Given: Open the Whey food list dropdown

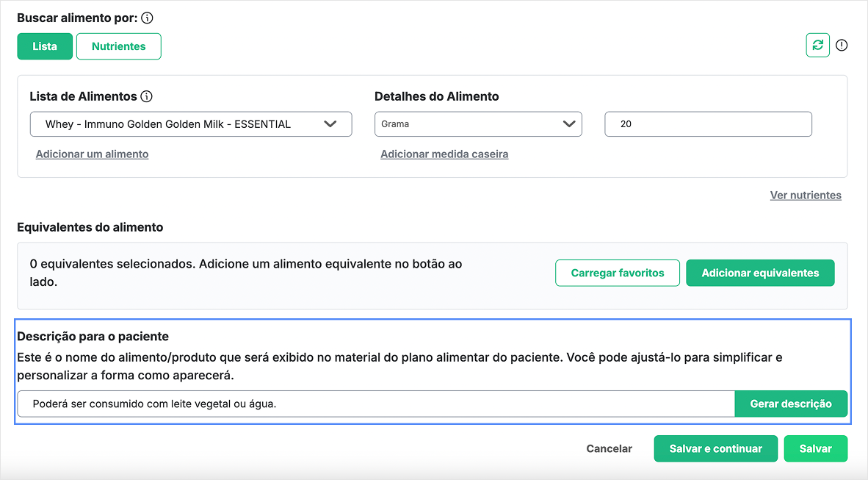Looking at the screenshot, I should coord(176,124).
